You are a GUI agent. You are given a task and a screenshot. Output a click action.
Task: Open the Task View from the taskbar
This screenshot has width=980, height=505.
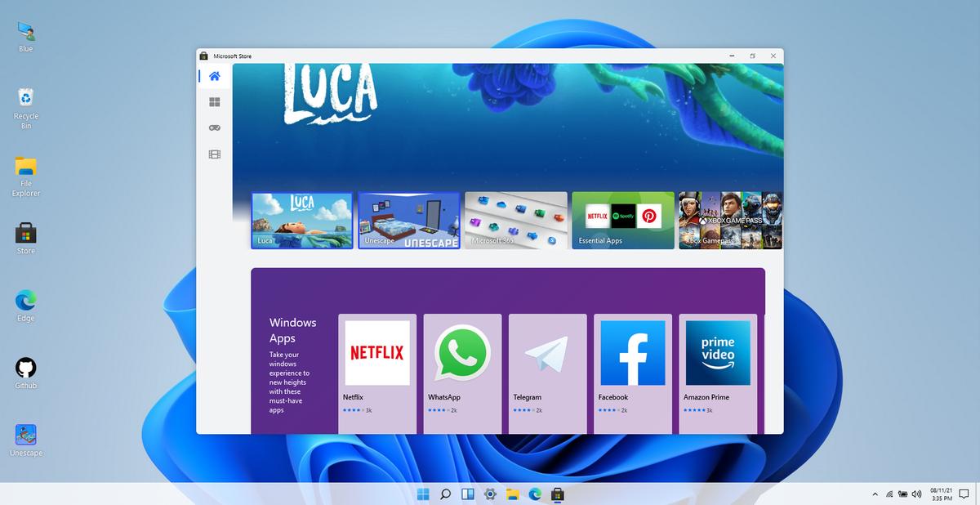click(467, 494)
